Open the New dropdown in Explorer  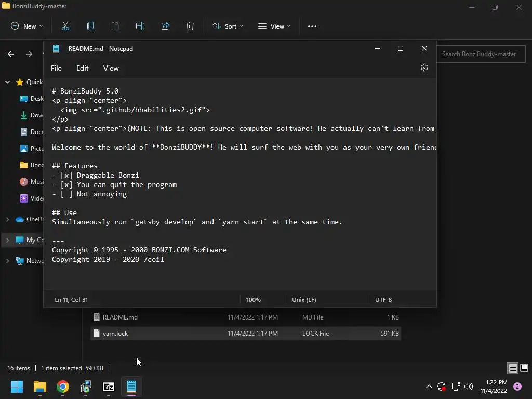coord(27,26)
